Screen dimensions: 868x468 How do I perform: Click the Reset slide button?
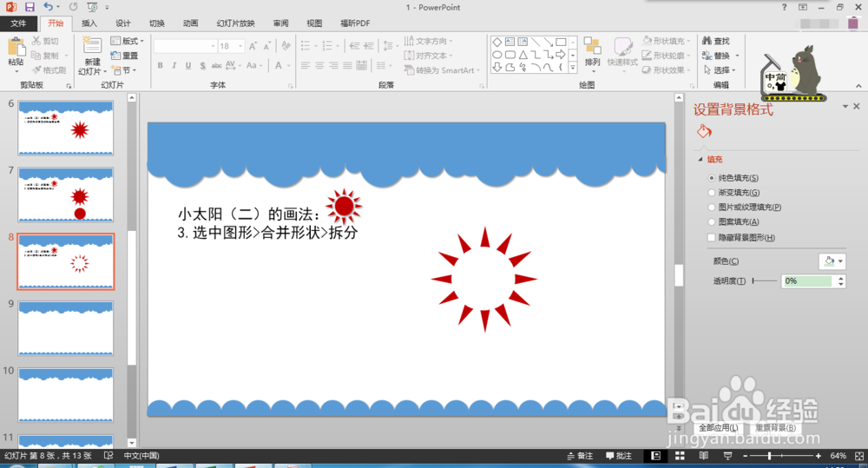(x=125, y=56)
